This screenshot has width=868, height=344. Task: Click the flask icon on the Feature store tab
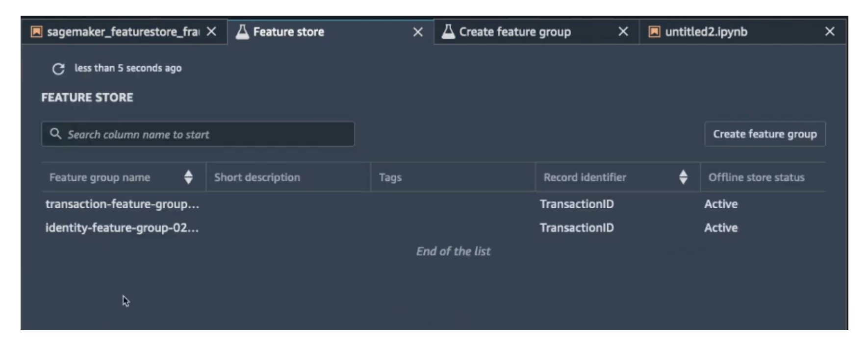coord(242,32)
